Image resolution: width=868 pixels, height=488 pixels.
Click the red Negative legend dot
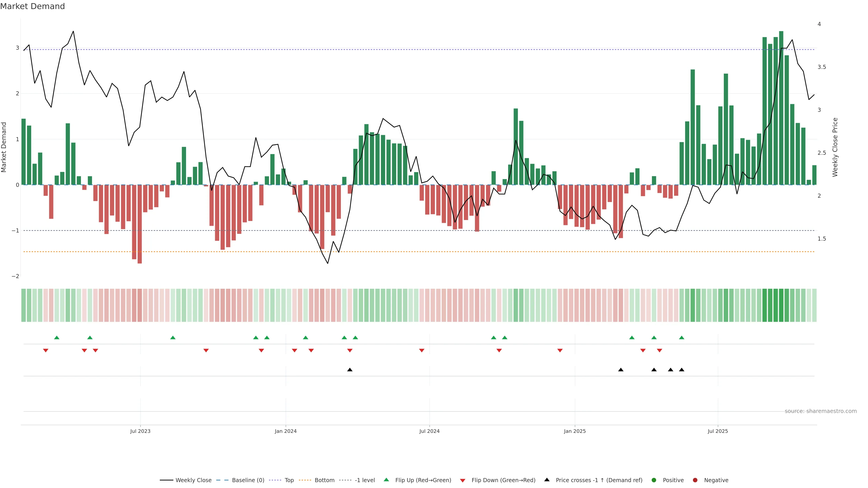(695, 480)
